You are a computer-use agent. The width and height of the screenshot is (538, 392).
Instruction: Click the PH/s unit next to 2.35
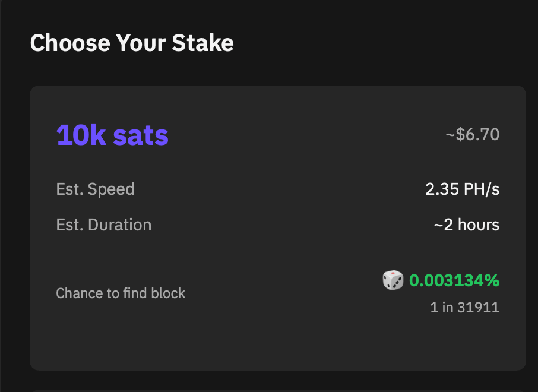tap(482, 189)
